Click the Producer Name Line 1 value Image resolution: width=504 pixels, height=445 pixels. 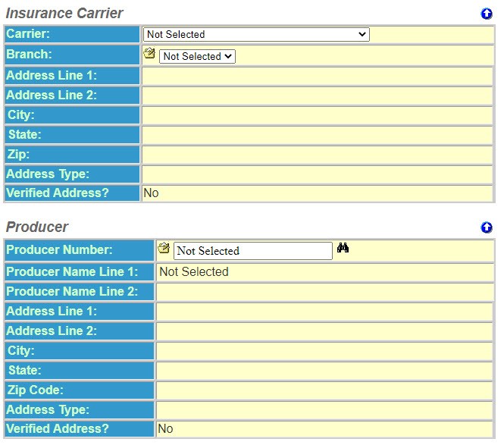[x=194, y=271]
